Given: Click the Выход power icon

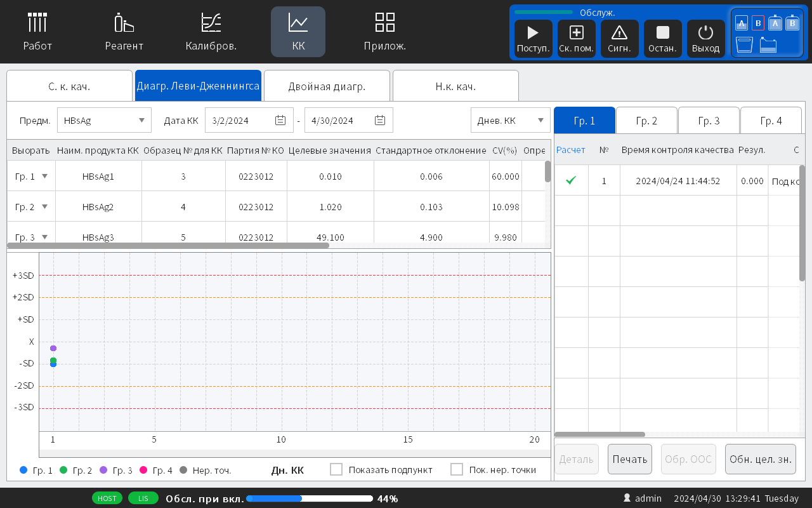Looking at the screenshot, I should pyautogui.click(x=706, y=39).
